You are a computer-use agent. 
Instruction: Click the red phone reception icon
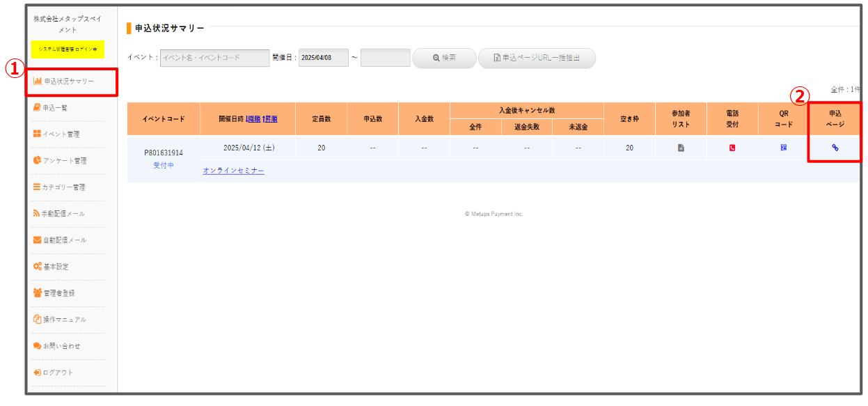click(732, 148)
